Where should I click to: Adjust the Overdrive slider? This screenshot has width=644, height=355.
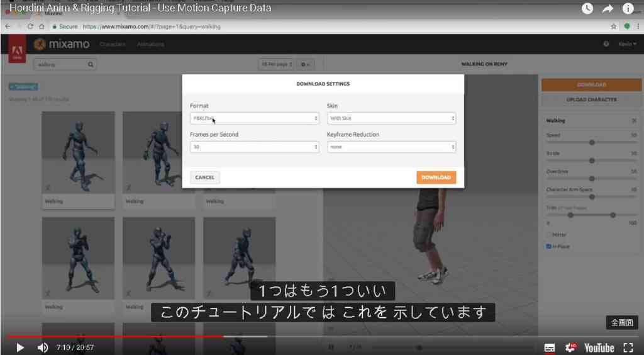592,179
